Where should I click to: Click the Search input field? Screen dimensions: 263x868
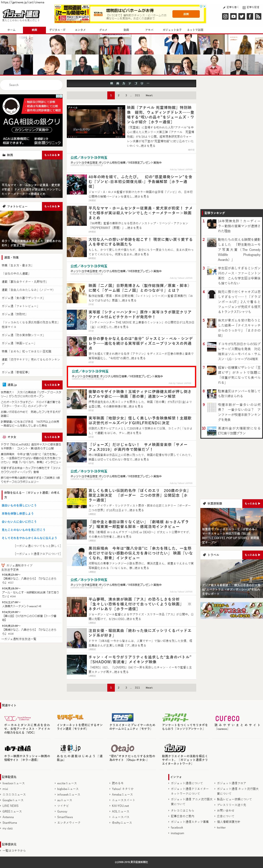coord(31,85)
